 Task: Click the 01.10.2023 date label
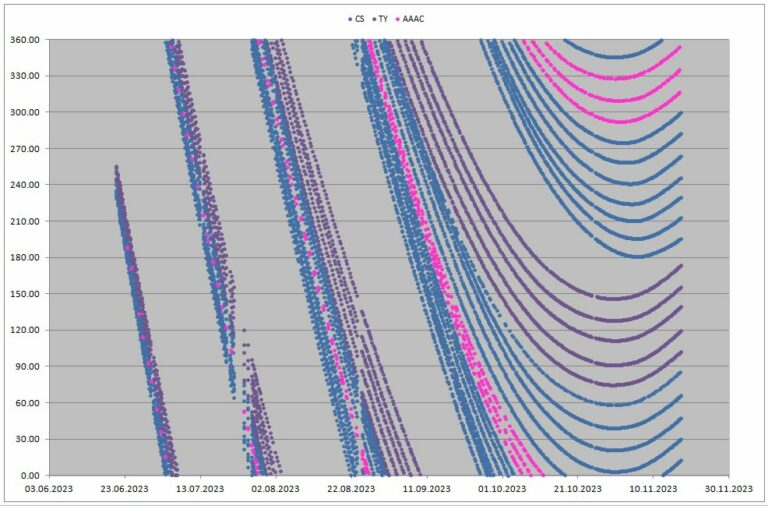click(x=502, y=489)
